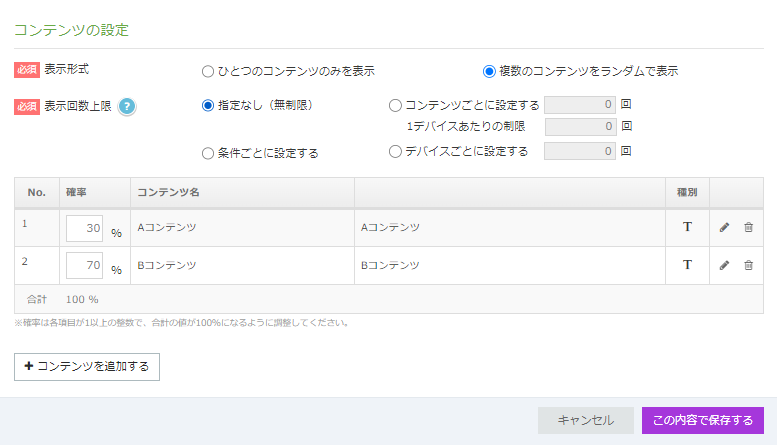Screen dimensions: 777x445
Task: Choose コンテンツごとに設定する radio button
Action: coord(395,106)
